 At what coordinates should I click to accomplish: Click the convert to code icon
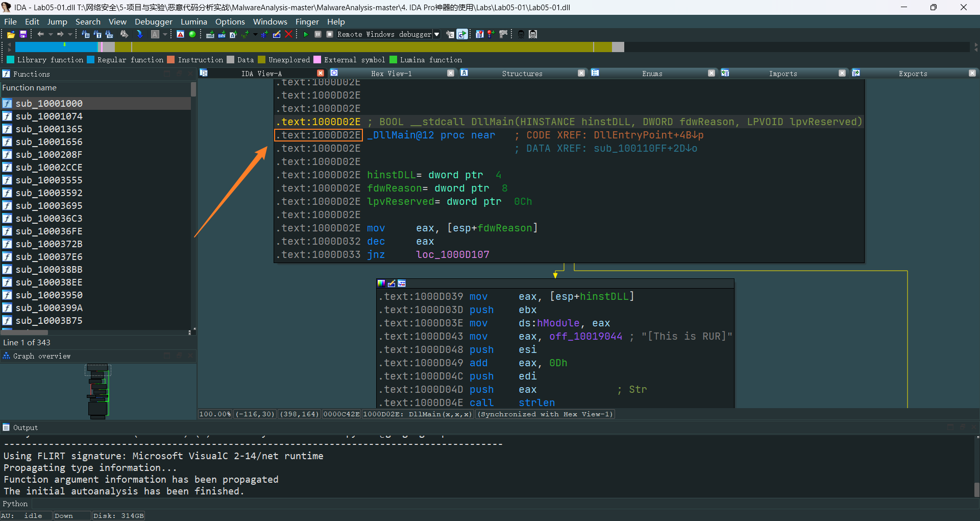pyautogui.click(x=210, y=34)
